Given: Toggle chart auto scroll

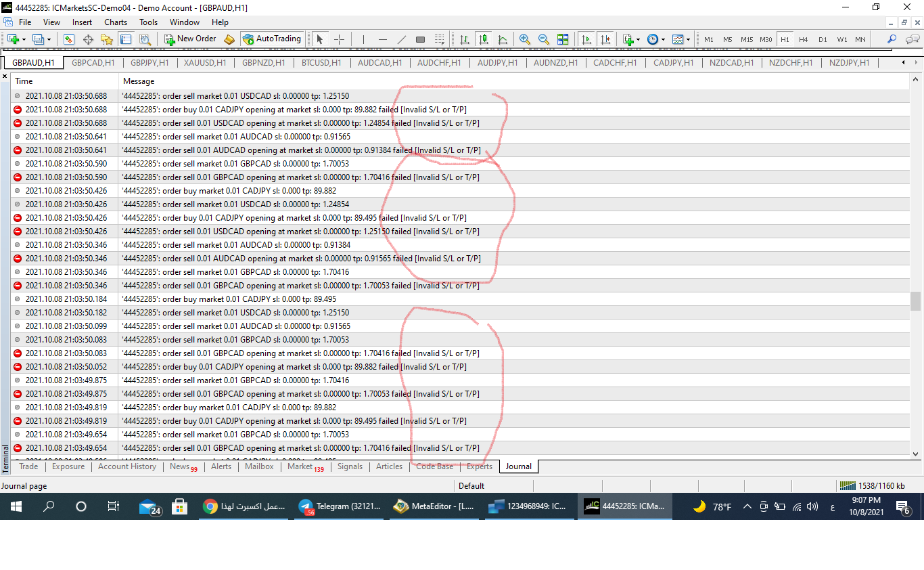Looking at the screenshot, I should pos(586,39).
